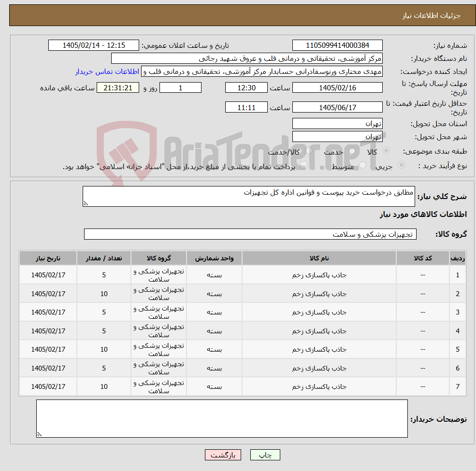Click the واحد شمارش column header
Viewport: 476px width, 471px height.
214,258
